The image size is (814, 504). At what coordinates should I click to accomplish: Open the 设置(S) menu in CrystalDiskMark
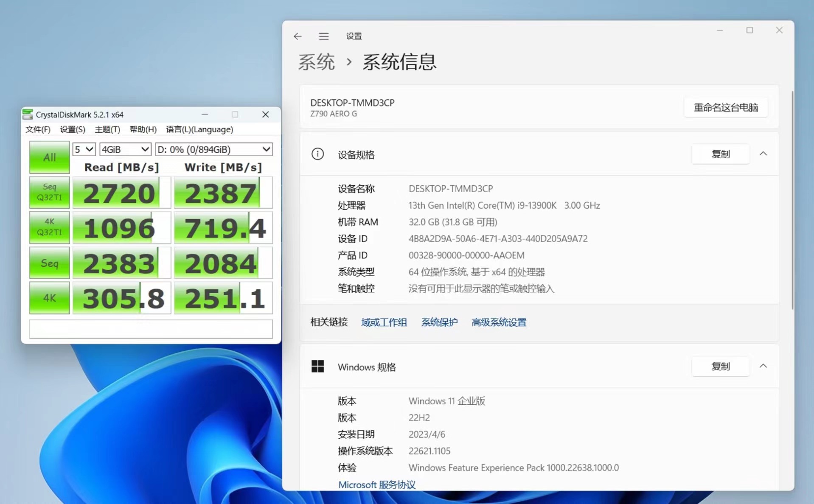click(73, 129)
